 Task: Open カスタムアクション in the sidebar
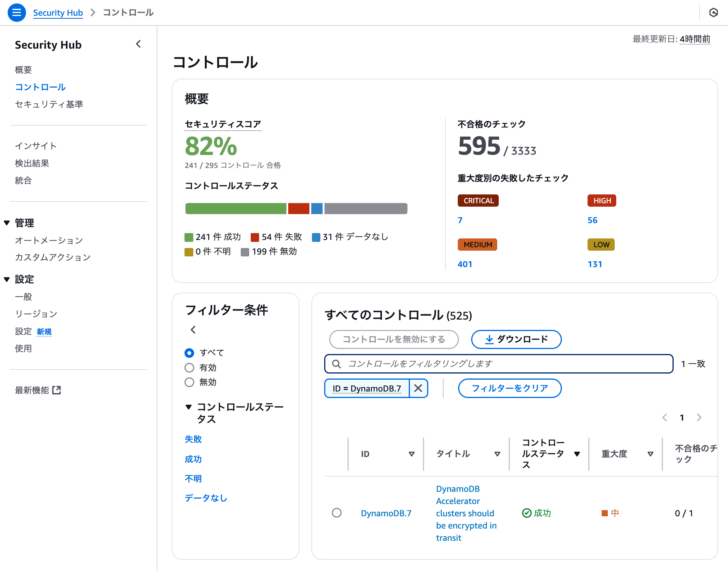click(53, 257)
